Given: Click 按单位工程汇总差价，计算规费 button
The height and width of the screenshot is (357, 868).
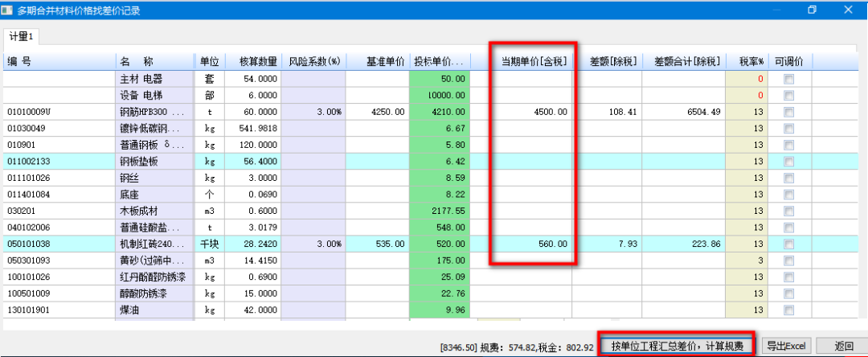Looking at the screenshot, I should point(678,346).
